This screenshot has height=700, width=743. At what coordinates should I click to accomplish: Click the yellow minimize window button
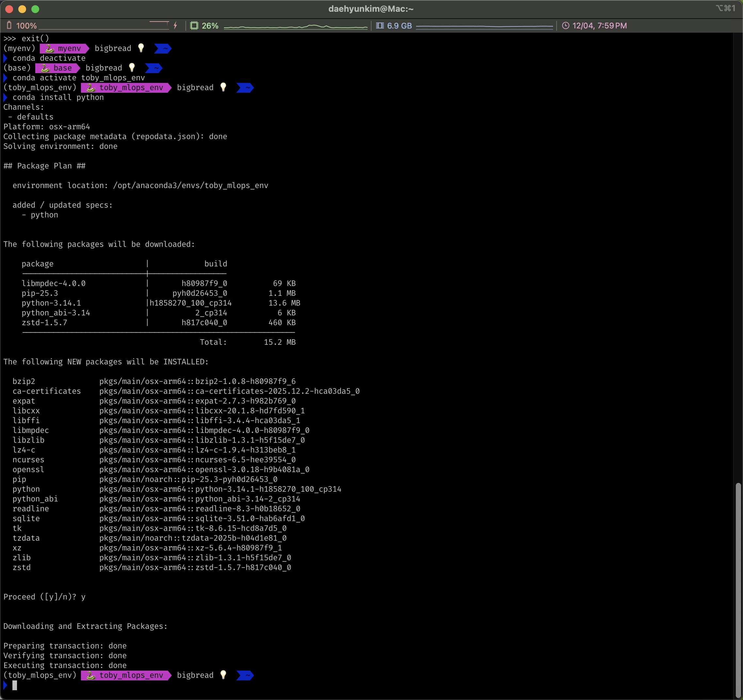pyautogui.click(x=22, y=9)
